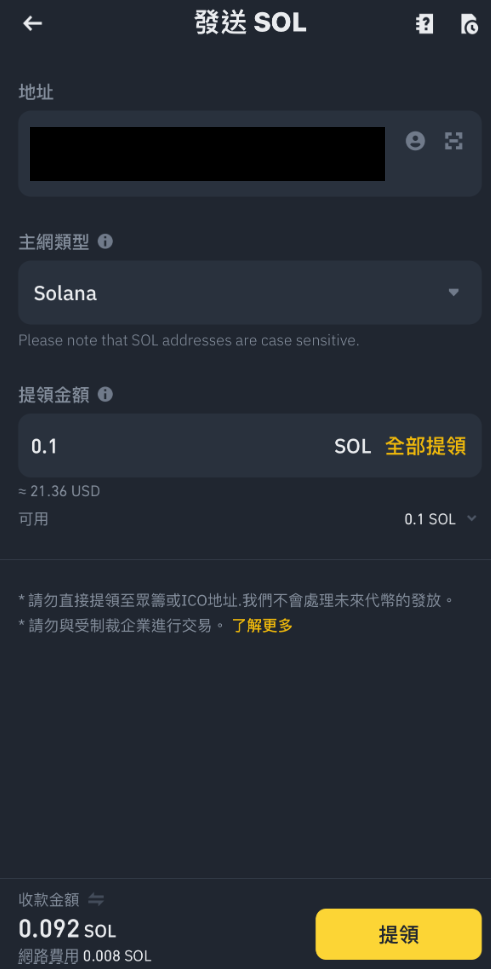Tap the 發送 SOL page title
The height and width of the screenshot is (969, 491).
tap(250, 23)
